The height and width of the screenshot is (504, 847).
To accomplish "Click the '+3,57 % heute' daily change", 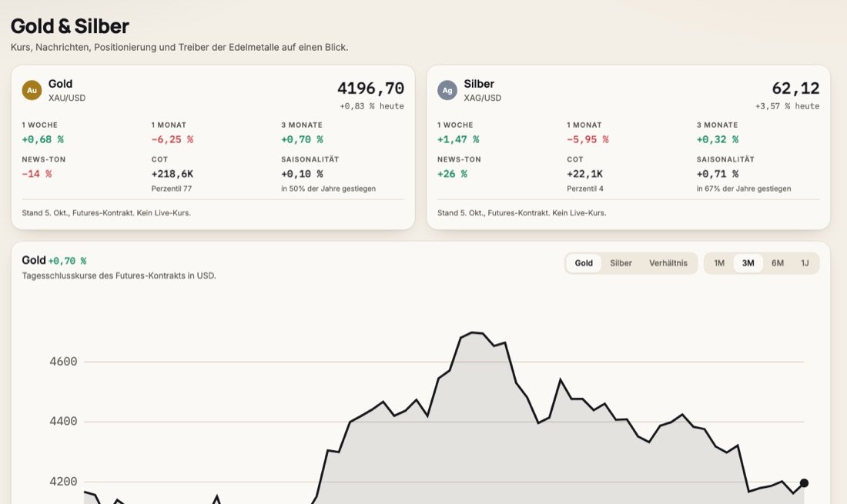I will point(787,106).
